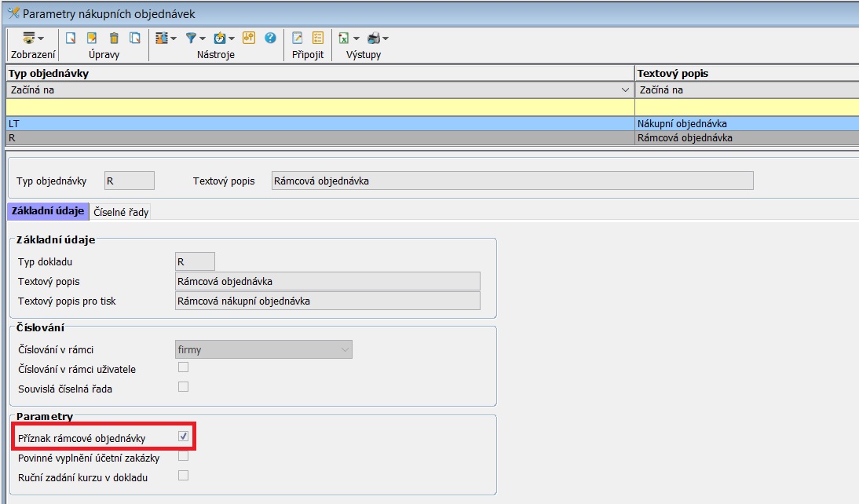Click the trash delete icon
Image resolution: width=859 pixels, height=504 pixels.
114,38
